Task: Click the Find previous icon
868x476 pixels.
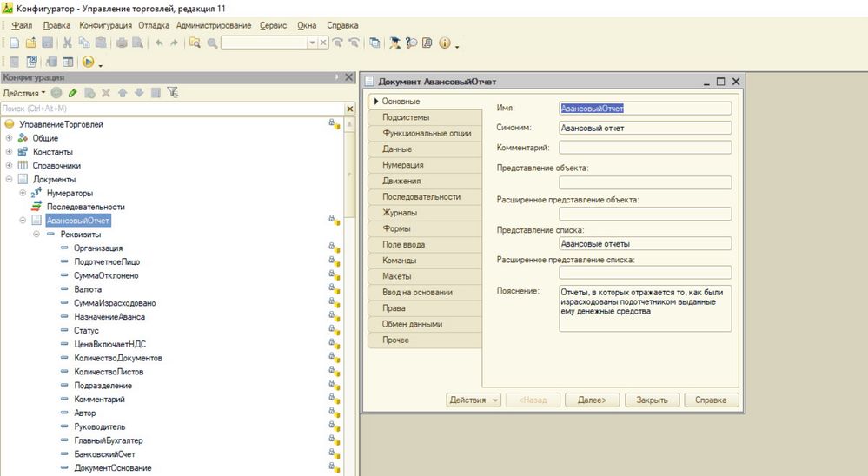Action: coord(354,43)
